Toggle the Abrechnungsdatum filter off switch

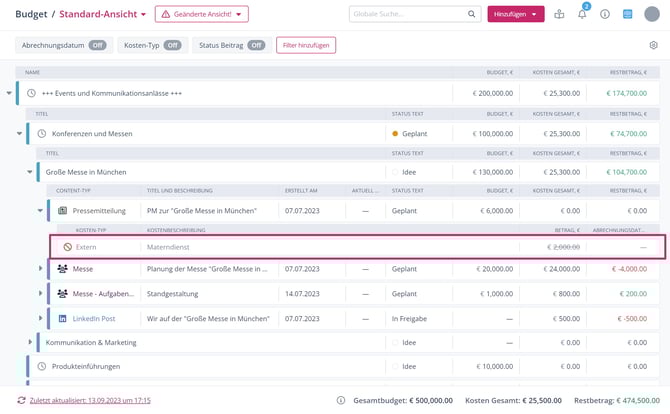coord(97,45)
